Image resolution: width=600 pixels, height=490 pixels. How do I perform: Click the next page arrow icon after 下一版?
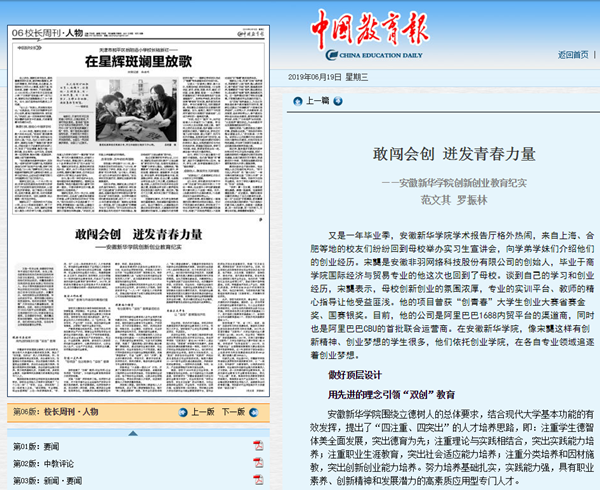(x=254, y=412)
